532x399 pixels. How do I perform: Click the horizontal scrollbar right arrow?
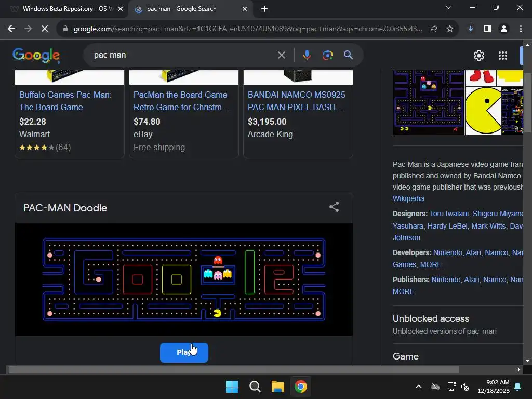(x=519, y=369)
